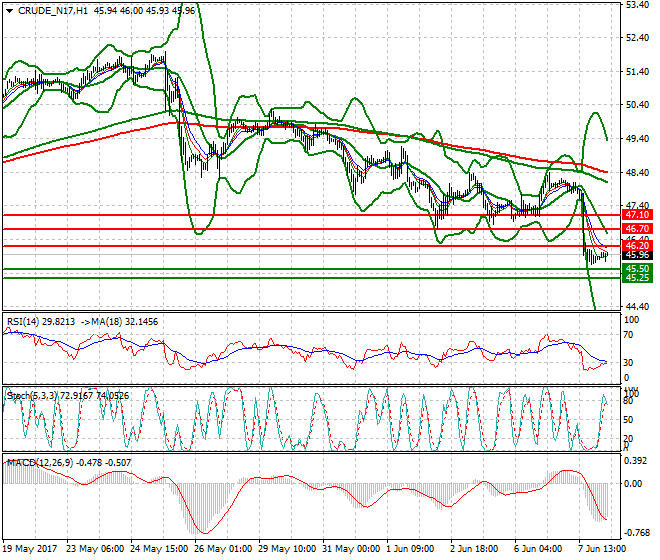The width and height of the screenshot is (660, 560).
Task: Click the 49.40 price scale value
Action: click(x=637, y=139)
